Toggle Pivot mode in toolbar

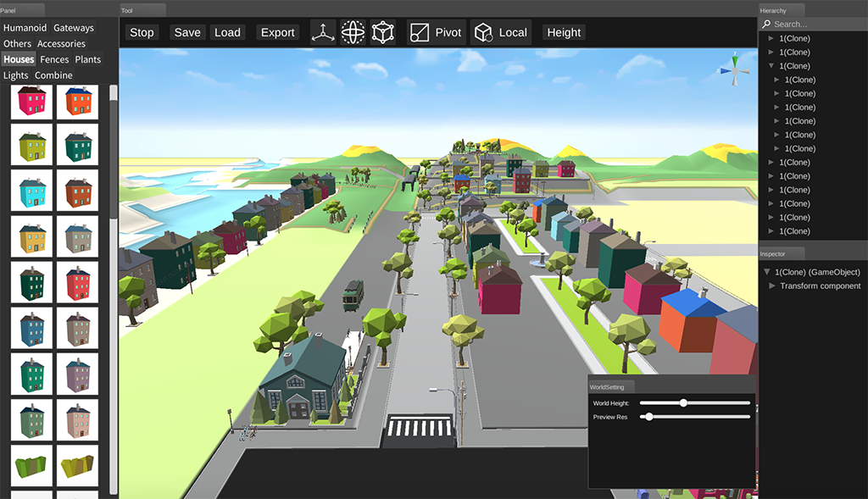coord(437,32)
